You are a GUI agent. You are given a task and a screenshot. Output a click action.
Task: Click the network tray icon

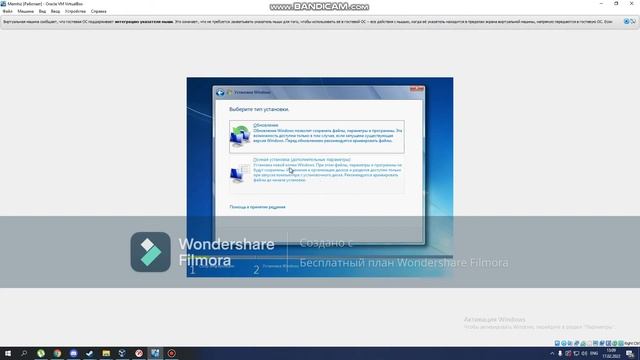[x=576, y=353]
